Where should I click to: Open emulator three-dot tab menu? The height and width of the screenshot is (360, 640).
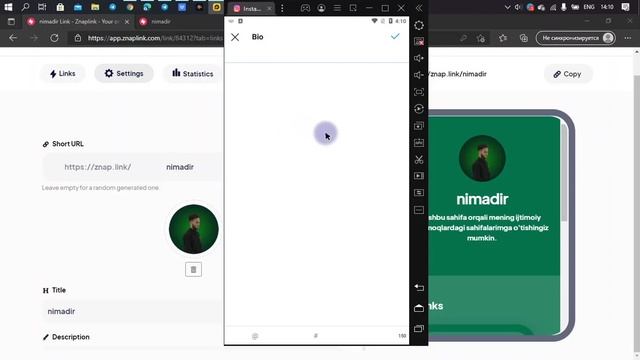pos(282,8)
